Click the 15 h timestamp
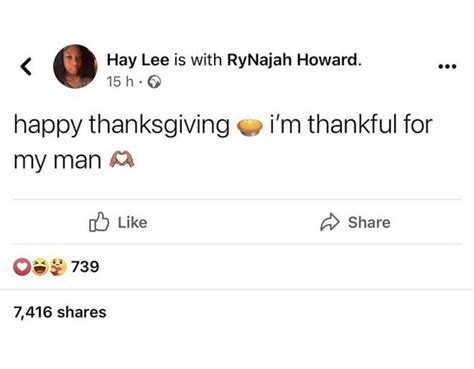This screenshot has height=369, width=474. tap(120, 82)
